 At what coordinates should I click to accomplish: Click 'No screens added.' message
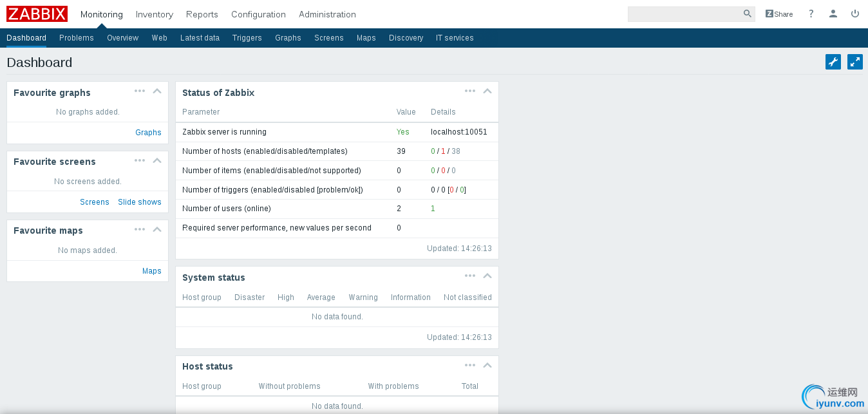[x=88, y=182]
